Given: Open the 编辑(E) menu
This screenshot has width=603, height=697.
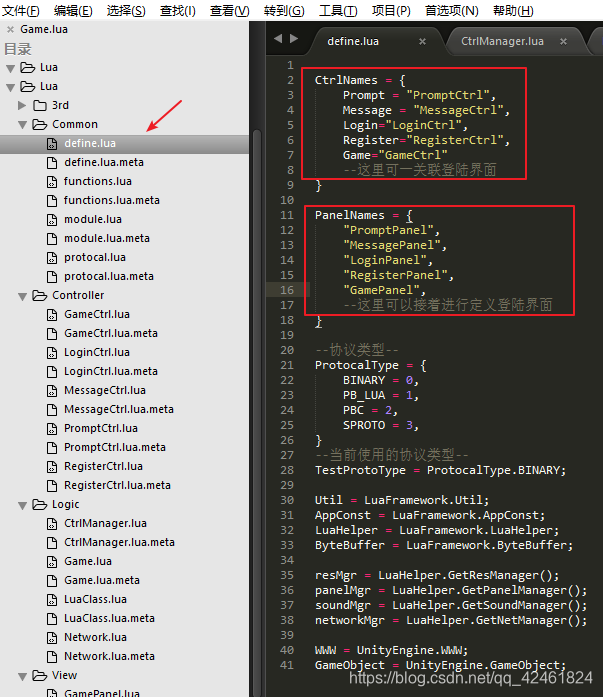Looking at the screenshot, I should (x=73, y=10).
